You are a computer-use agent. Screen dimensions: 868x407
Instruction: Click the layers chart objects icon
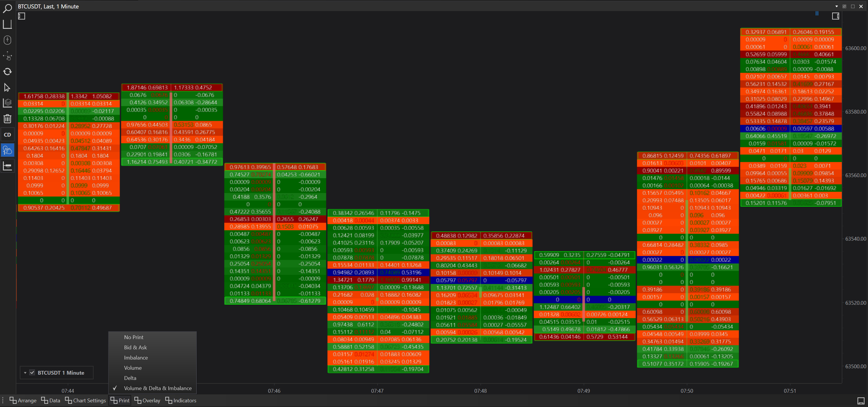[x=7, y=103]
